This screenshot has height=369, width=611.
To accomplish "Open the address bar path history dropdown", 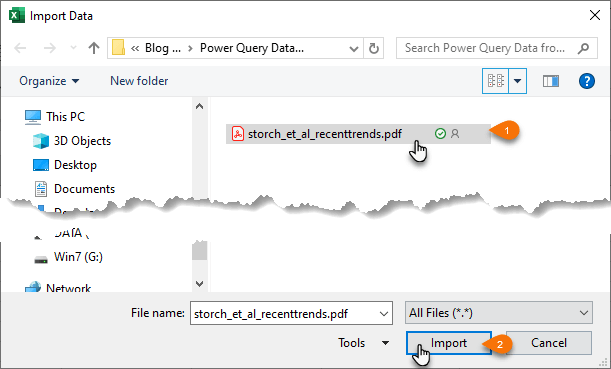I will pyautogui.click(x=353, y=49).
